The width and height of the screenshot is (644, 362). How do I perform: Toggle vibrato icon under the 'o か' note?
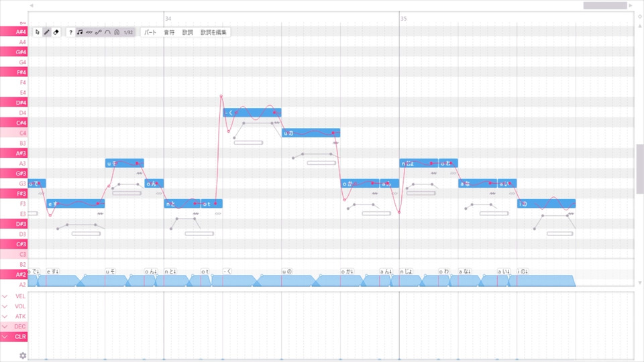(374, 193)
